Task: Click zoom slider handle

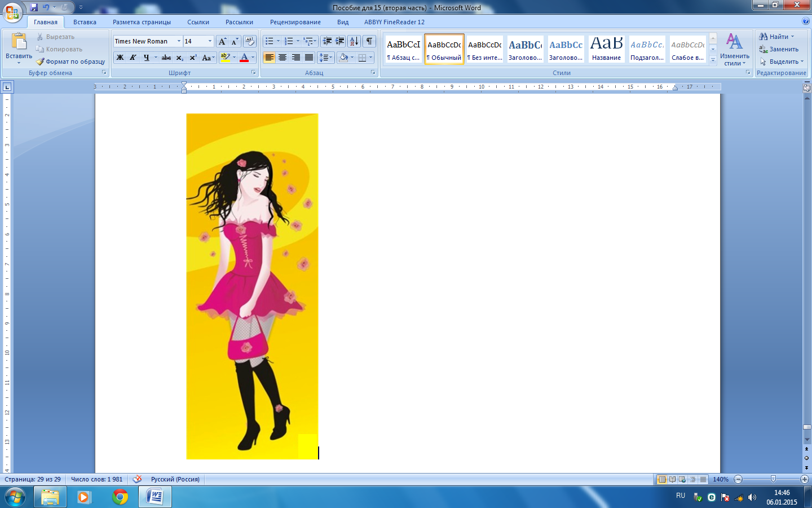Action: pos(773,479)
